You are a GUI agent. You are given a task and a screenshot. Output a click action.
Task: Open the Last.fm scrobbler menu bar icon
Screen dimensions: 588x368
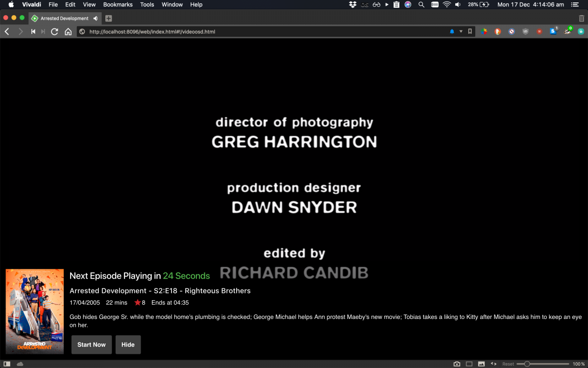pyautogui.click(x=365, y=4)
